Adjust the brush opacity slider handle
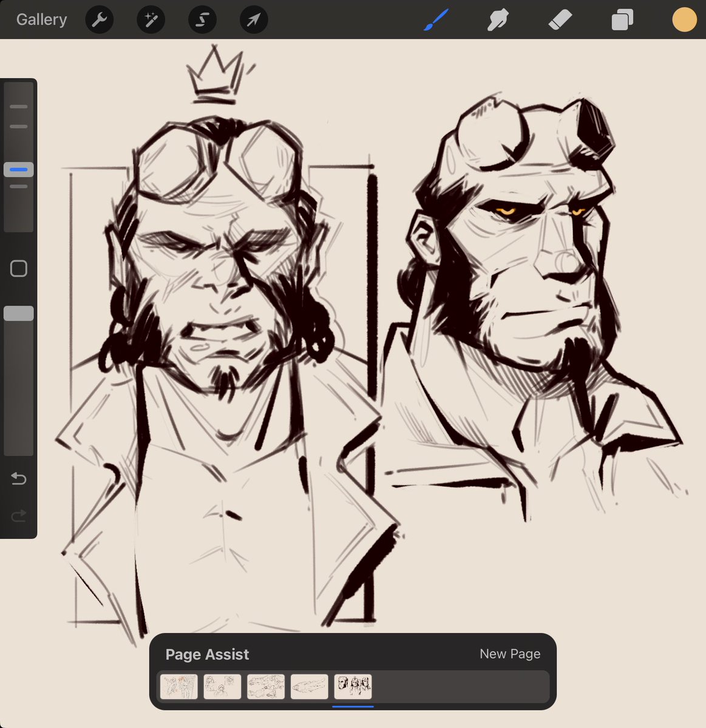Screen dimensions: 706x728 coord(19,313)
